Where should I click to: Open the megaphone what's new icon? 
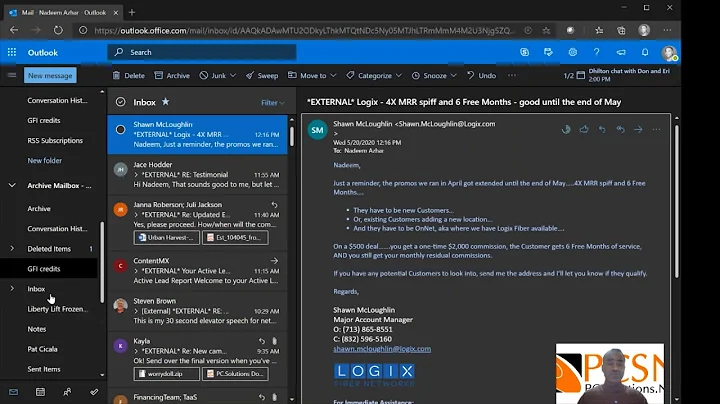click(621, 52)
